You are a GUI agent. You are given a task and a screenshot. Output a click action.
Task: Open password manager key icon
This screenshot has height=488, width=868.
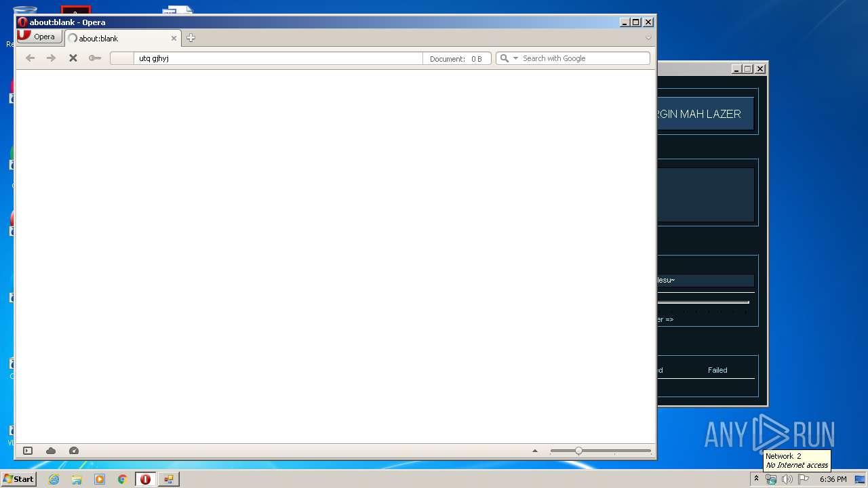95,58
